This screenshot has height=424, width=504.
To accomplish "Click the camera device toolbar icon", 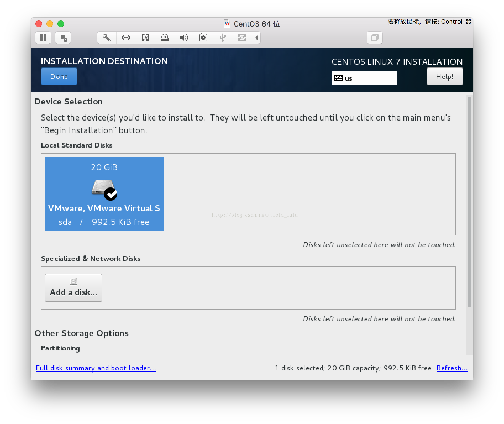I will tap(203, 38).
